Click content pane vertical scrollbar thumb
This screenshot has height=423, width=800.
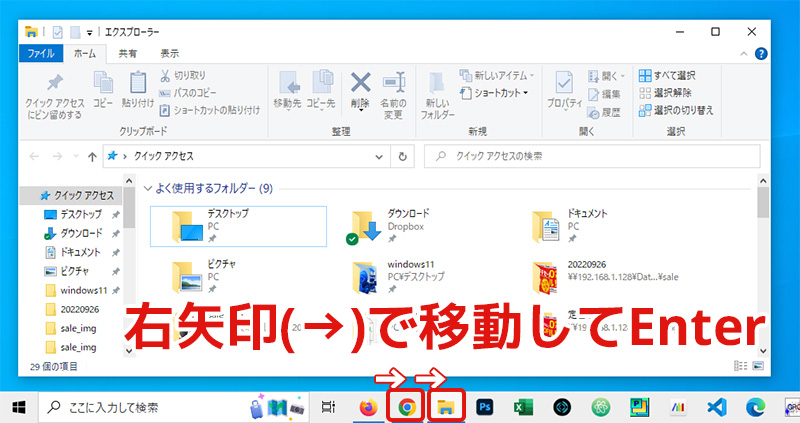[x=763, y=203]
